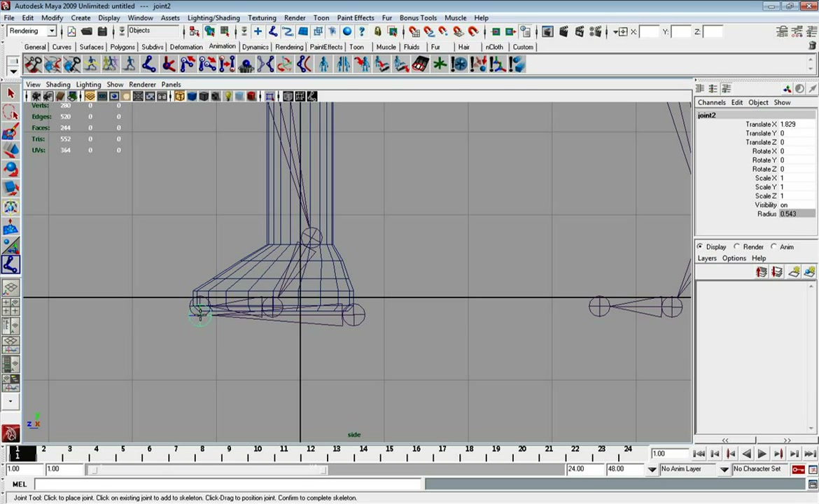Select the Display radio button
Screen dimensions: 819x504
(700, 246)
